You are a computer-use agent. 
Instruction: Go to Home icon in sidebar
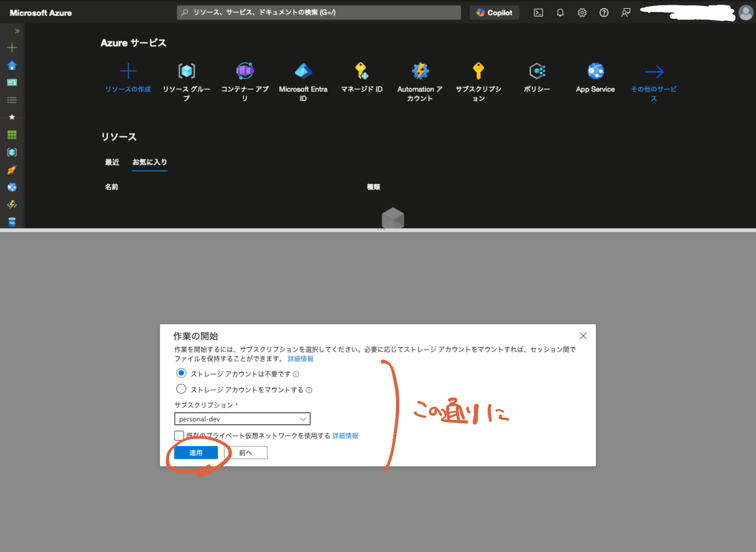pyautogui.click(x=12, y=65)
